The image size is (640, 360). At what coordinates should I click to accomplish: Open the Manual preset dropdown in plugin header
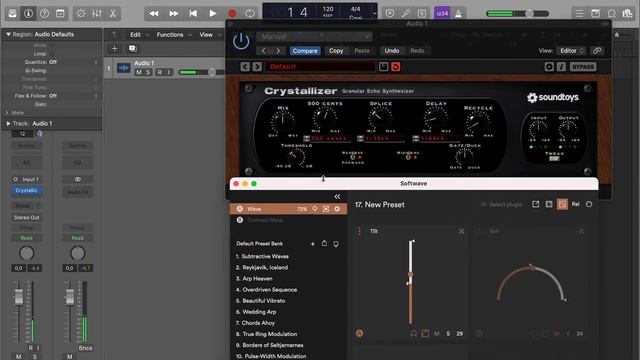[x=314, y=36]
